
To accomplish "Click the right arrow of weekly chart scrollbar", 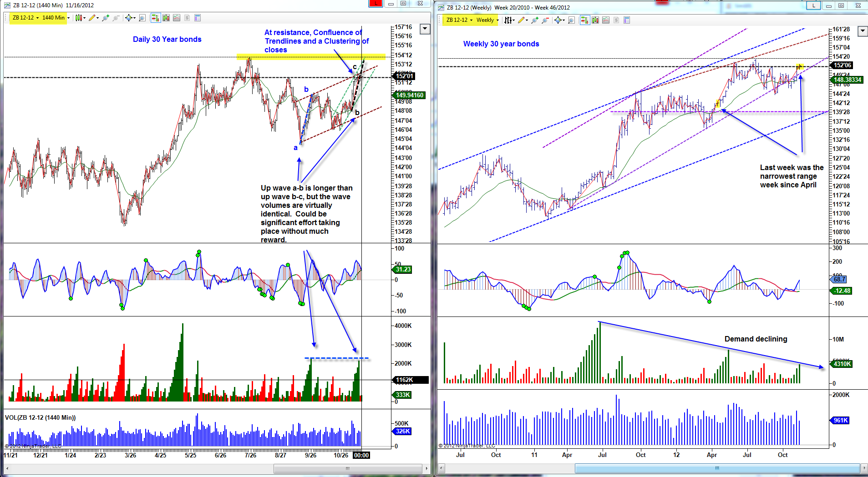I will [x=864, y=468].
